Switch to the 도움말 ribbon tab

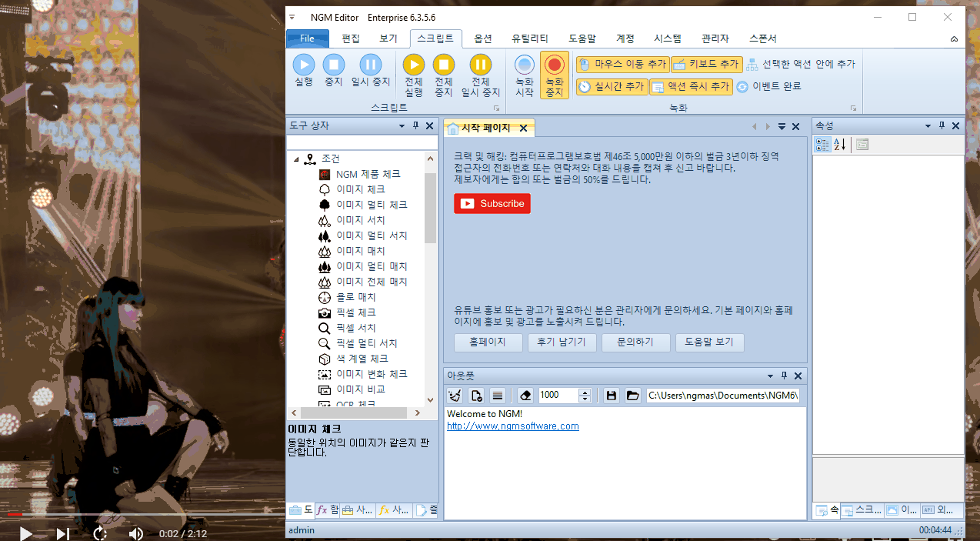click(x=582, y=38)
